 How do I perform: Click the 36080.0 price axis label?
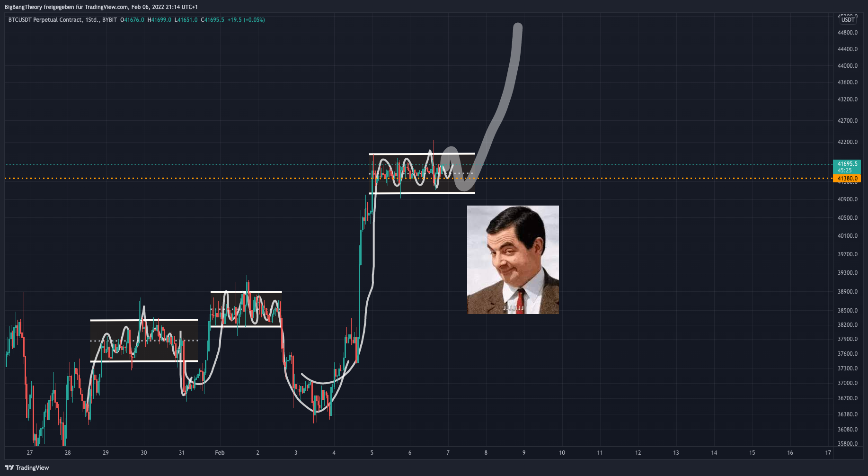[x=848, y=430]
